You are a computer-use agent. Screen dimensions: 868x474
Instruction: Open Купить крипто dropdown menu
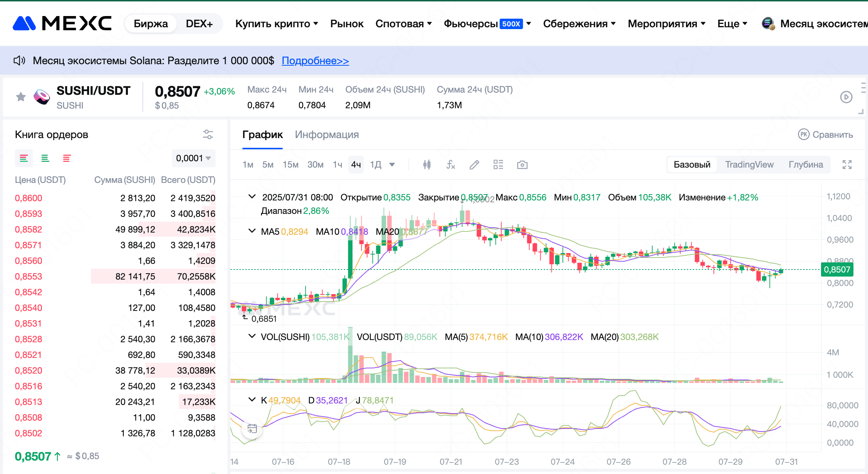click(277, 24)
